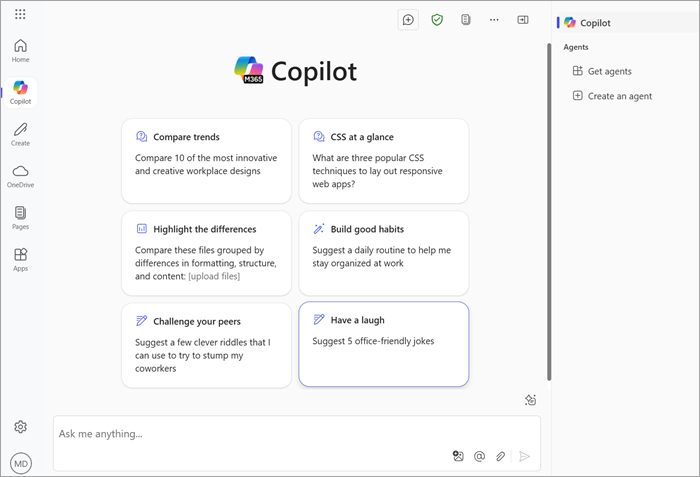Image resolution: width=700 pixels, height=477 pixels.
Task: Click the Copilot logo in right panel
Action: click(x=570, y=22)
